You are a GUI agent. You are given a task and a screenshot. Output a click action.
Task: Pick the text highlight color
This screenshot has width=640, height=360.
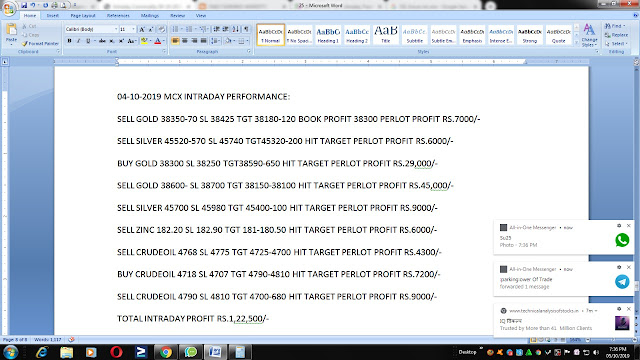click(x=144, y=41)
